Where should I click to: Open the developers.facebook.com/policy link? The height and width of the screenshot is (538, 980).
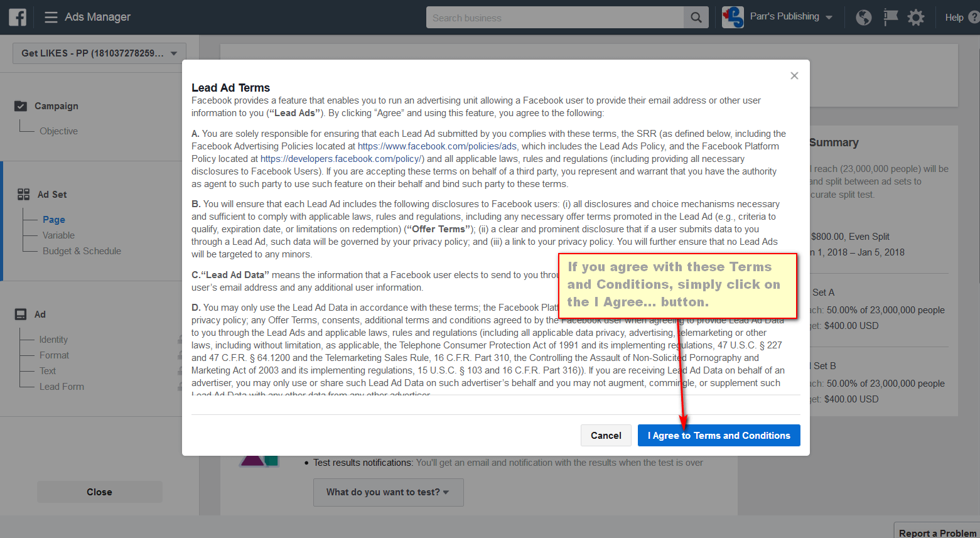coord(342,159)
